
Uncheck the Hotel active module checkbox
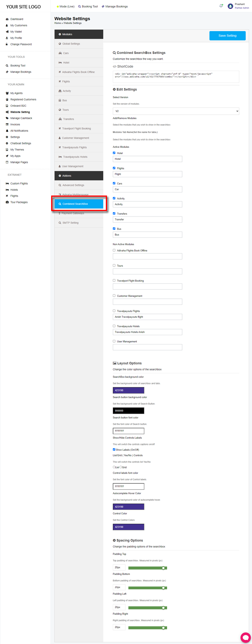pyautogui.click(x=114, y=153)
